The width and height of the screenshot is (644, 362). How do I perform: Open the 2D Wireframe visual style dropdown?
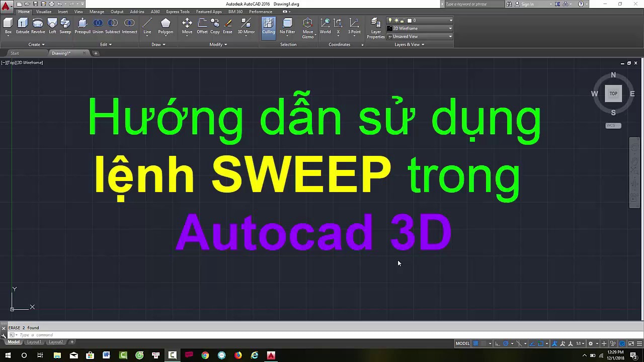420,28
